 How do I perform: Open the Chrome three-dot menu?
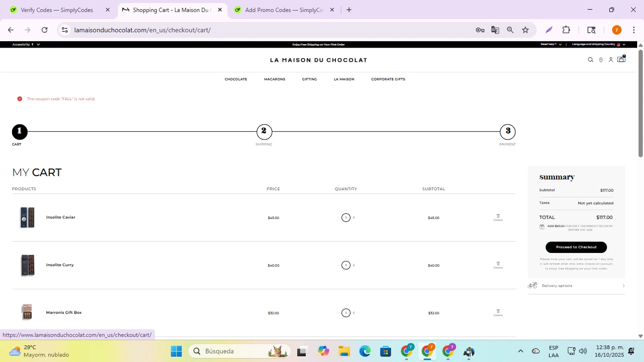[634, 30]
